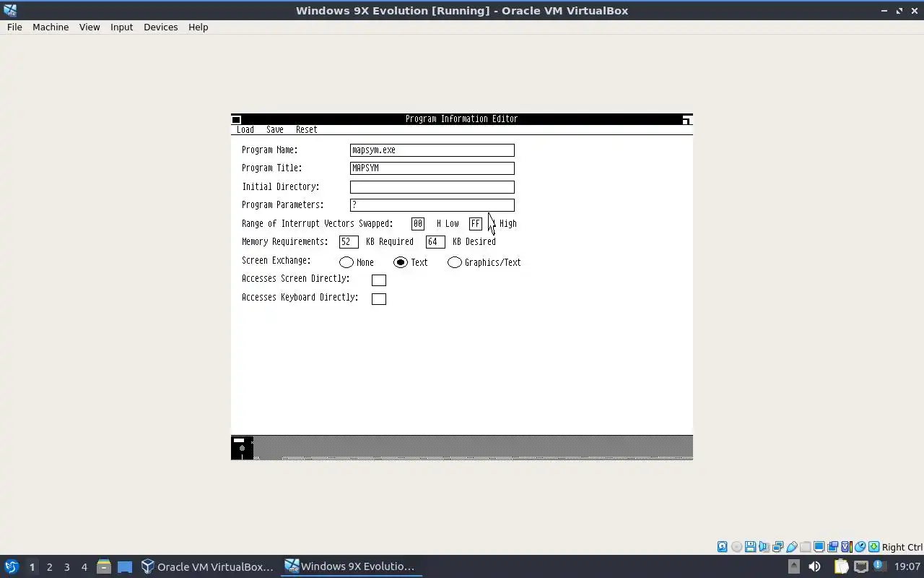Click the Program Information Editor size box icon
This screenshot has height=578, width=924.
[687, 119]
